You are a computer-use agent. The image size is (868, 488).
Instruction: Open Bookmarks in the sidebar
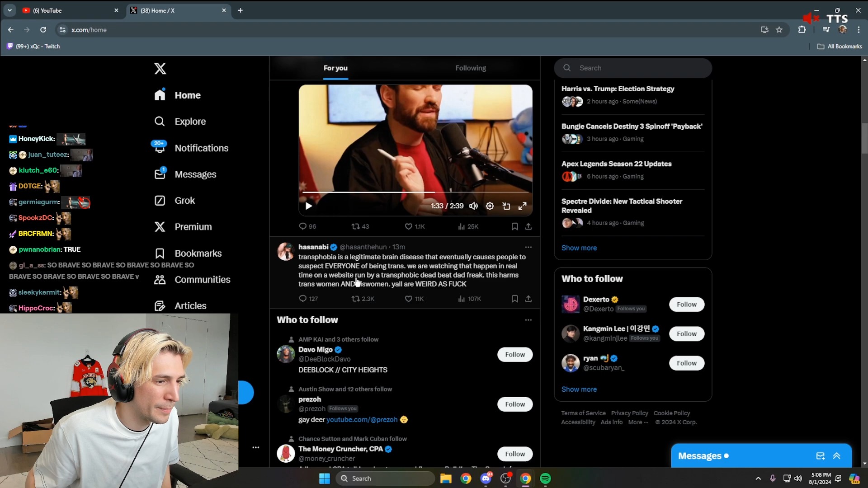tap(188, 253)
